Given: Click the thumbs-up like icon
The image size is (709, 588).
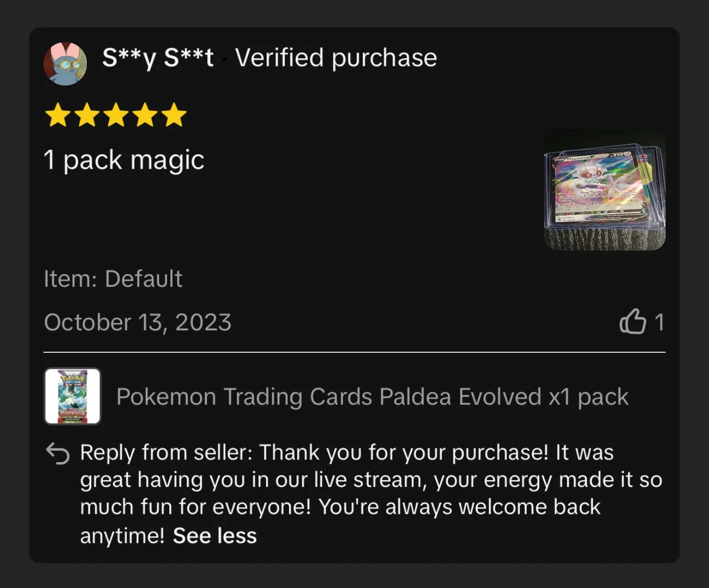Looking at the screenshot, I should [633, 321].
